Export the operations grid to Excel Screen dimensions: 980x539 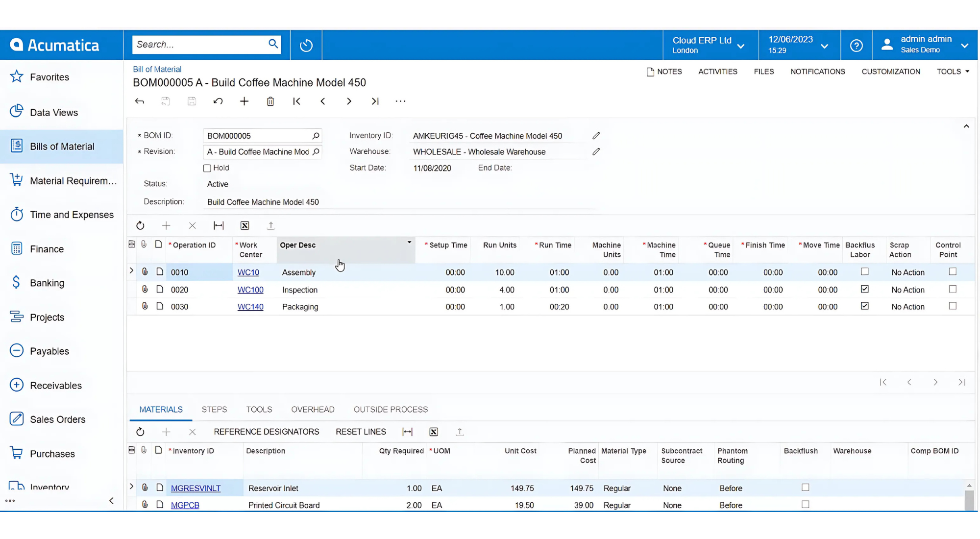point(245,225)
